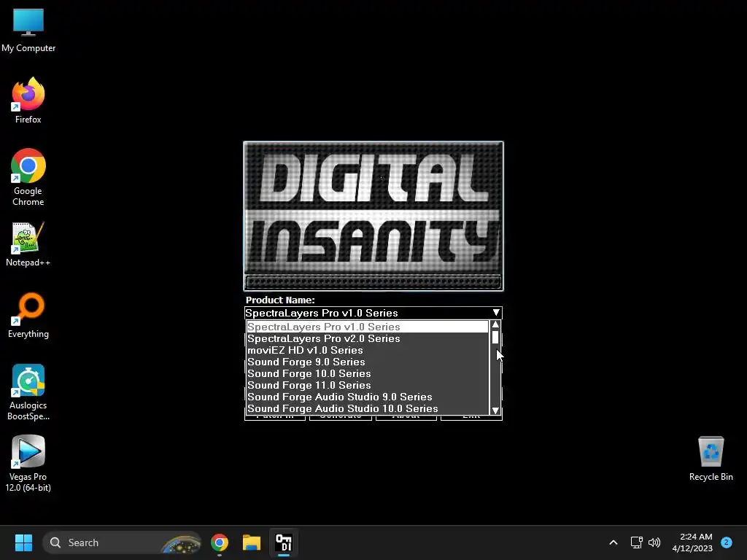The image size is (747, 560).
Task: Show hidden system tray icons
Action: [613, 542]
